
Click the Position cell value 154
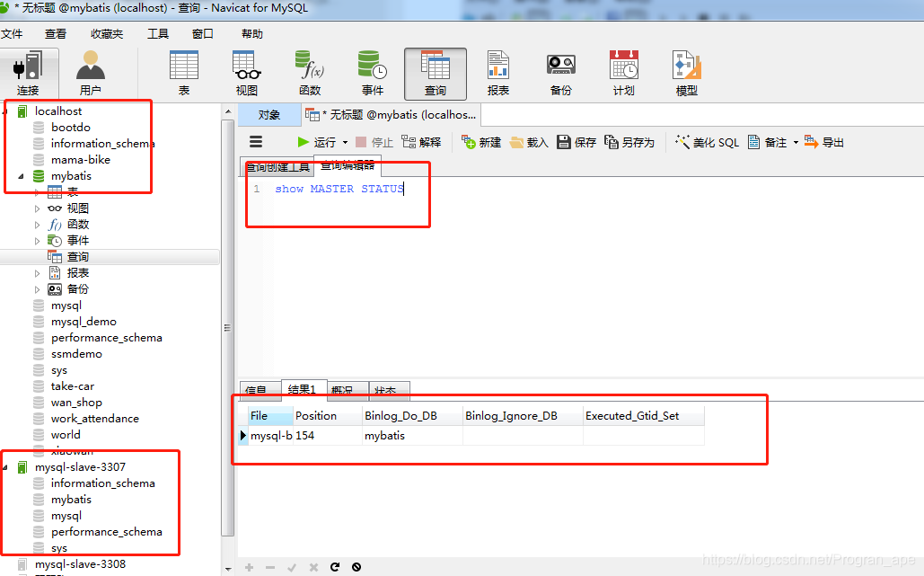(x=328, y=436)
